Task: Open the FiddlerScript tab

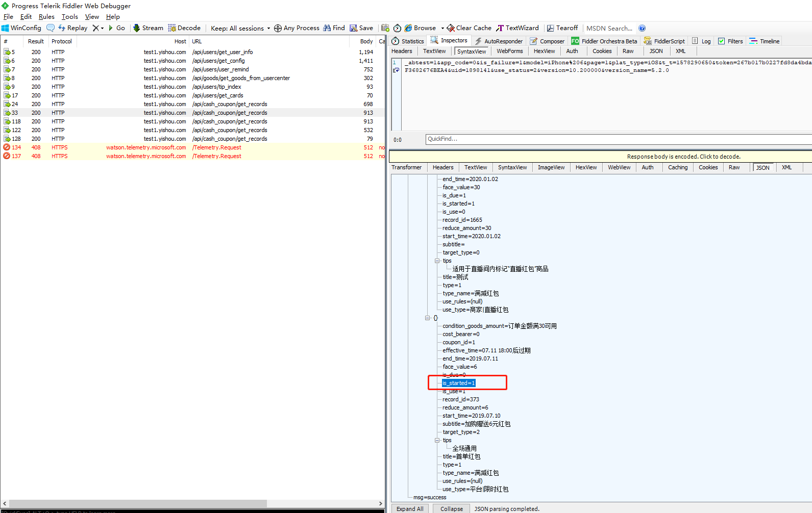Action: tap(665, 41)
